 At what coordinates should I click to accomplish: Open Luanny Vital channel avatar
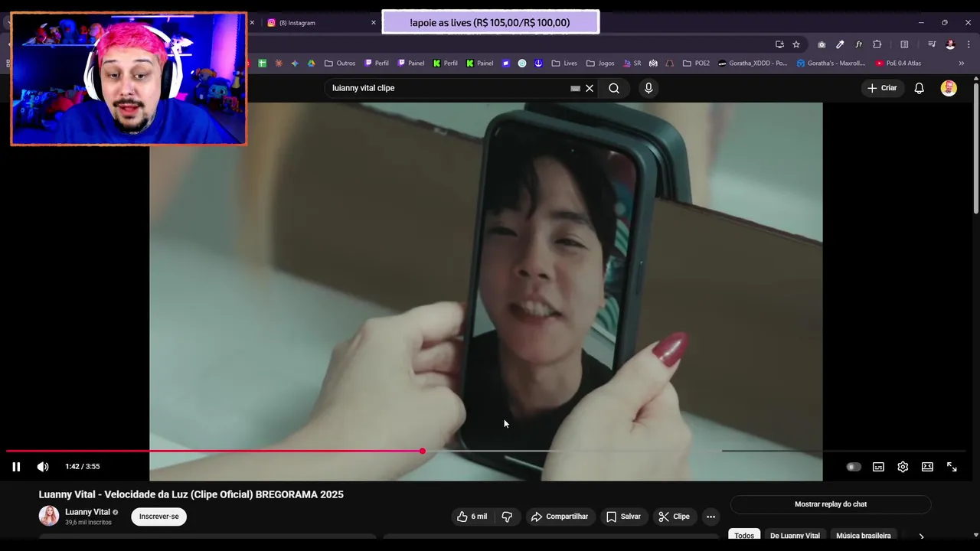point(49,516)
